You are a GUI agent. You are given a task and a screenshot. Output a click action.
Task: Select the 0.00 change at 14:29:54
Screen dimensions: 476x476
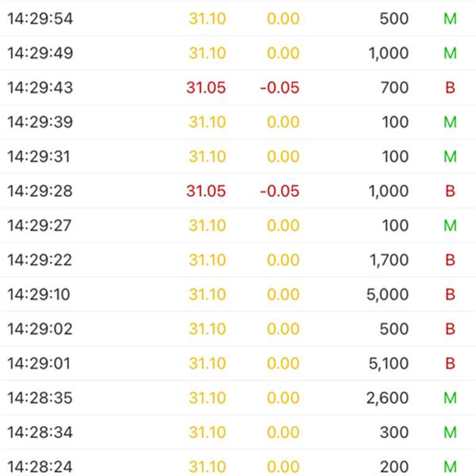point(283,18)
